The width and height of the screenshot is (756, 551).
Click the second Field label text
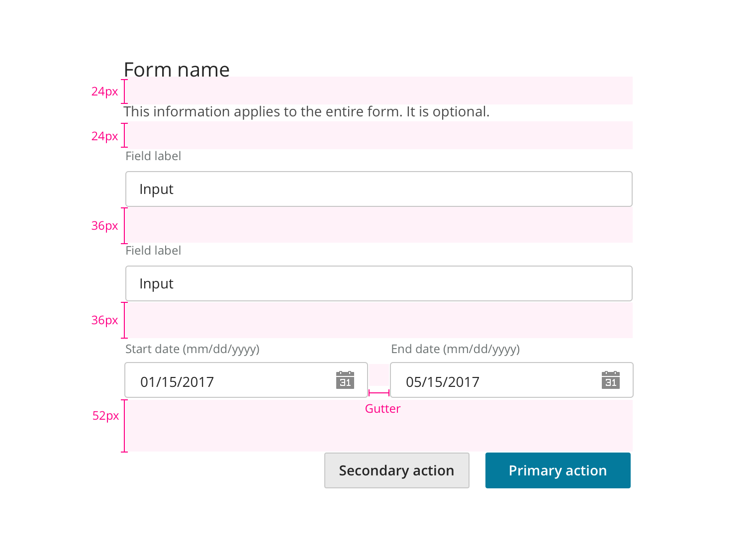click(x=153, y=251)
